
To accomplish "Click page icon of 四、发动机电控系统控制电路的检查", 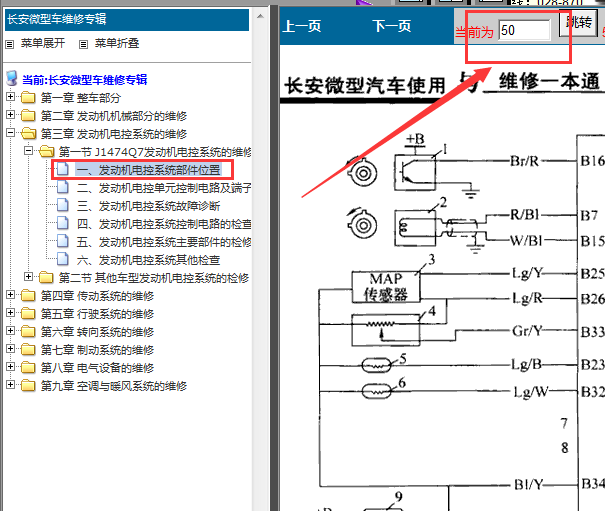I will [x=63, y=223].
